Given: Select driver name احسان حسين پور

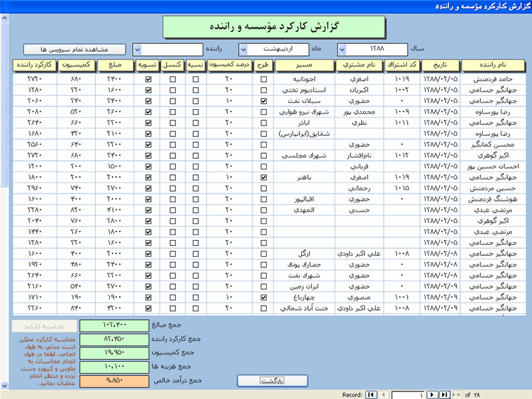Looking at the screenshot, I should coord(493,167).
